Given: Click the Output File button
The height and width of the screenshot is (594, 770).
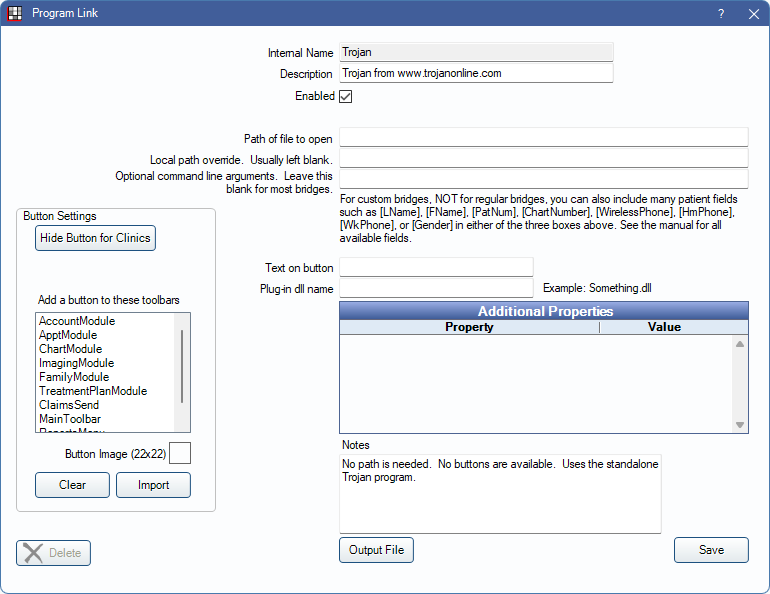Looking at the screenshot, I should [x=377, y=550].
